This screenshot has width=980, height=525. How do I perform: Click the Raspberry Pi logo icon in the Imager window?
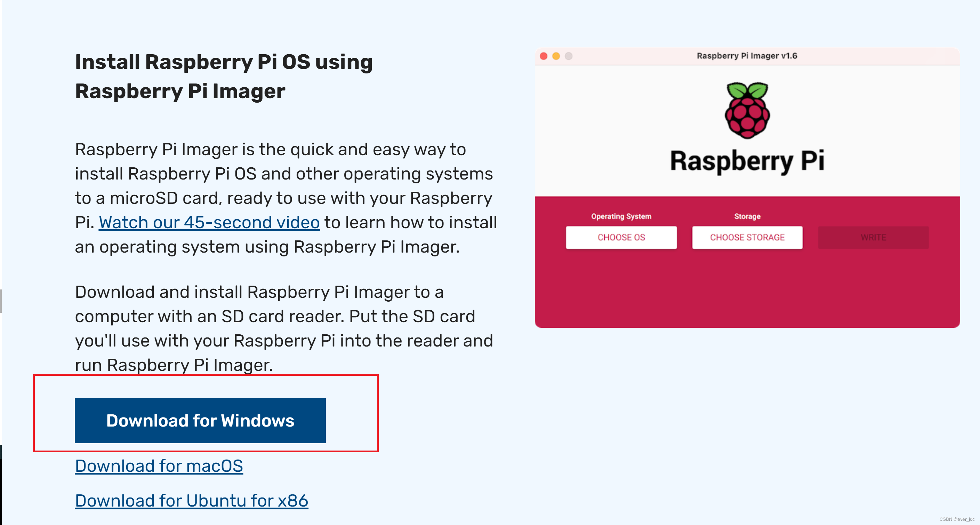[747, 110]
